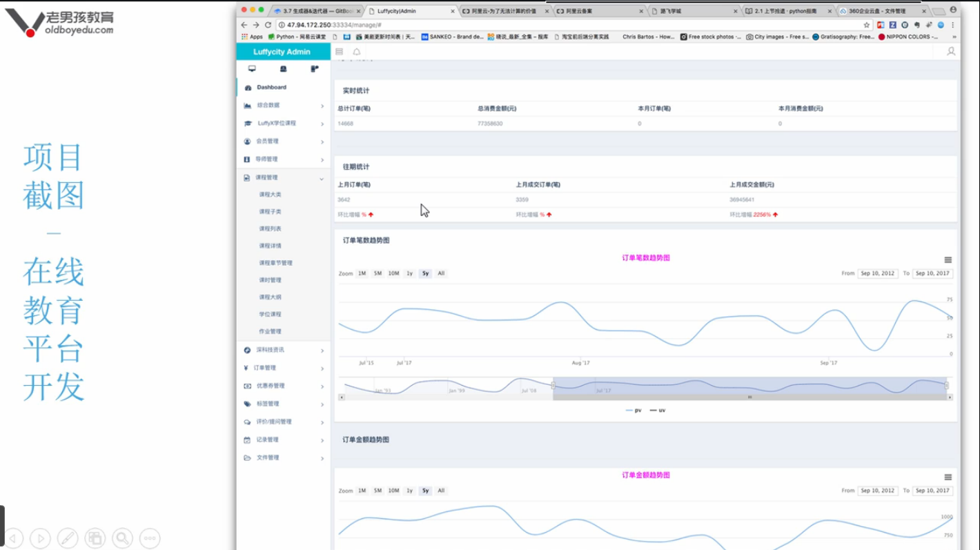Toggle the pv series in chart legend
The image size is (980, 550).
click(633, 411)
